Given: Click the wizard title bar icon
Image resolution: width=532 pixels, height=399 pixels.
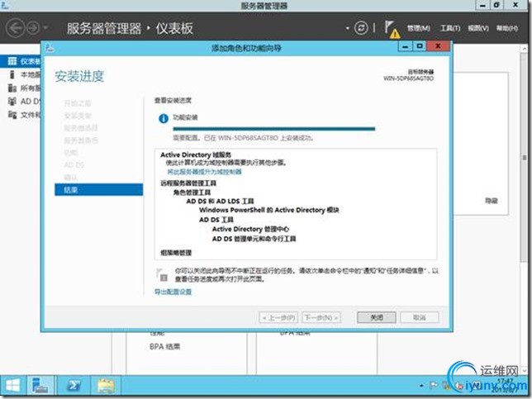Looking at the screenshot, I should [50, 48].
